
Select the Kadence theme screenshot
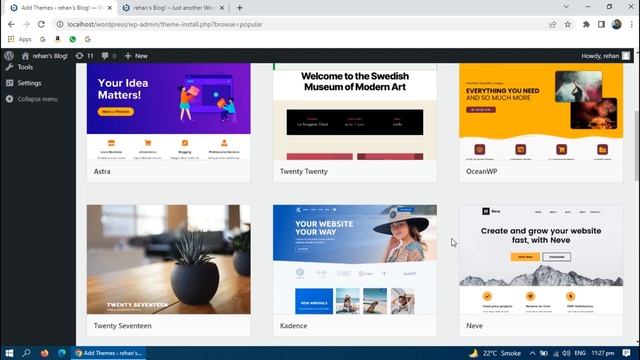tap(355, 260)
